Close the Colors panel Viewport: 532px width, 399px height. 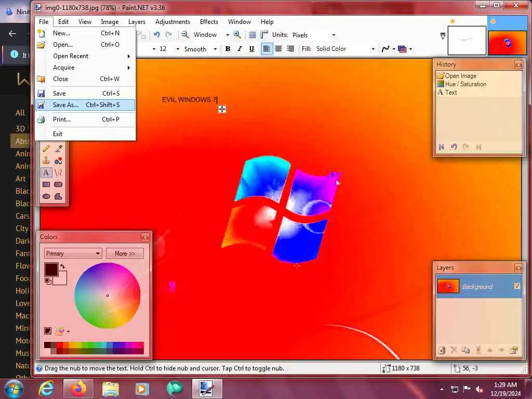coord(145,237)
